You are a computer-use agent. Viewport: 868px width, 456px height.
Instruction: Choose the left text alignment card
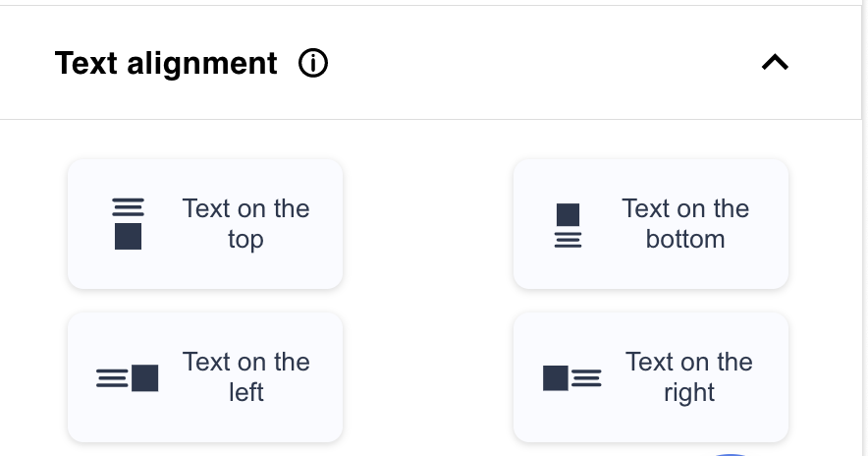pyautogui.click(x=204, y=377)
